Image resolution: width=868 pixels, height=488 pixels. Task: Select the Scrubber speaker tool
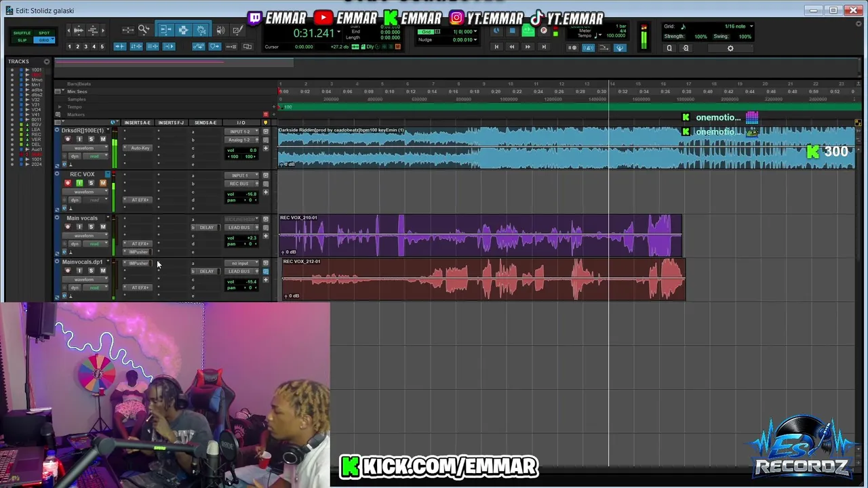(220, 30)
